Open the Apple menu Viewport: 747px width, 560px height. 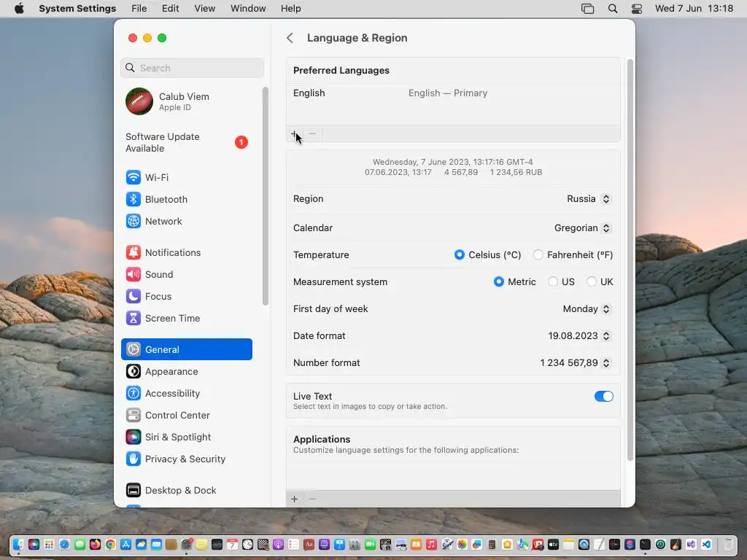click(x=19, y=9)
